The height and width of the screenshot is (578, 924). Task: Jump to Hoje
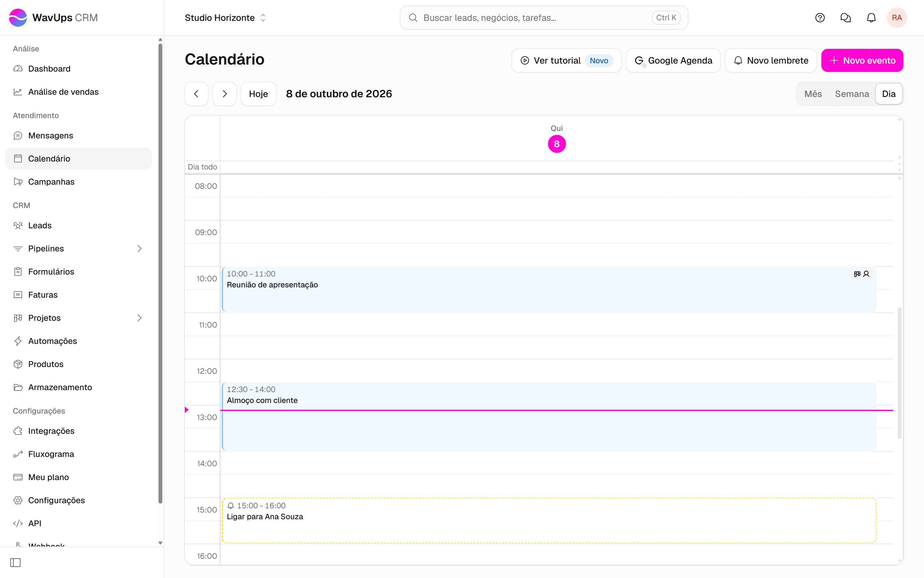259,94
